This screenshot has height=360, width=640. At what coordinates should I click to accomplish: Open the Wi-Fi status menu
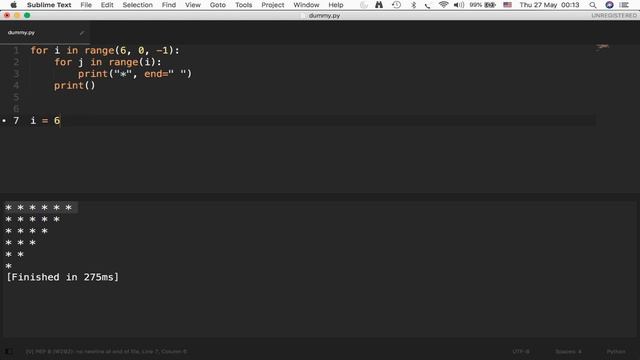point(443,5)
